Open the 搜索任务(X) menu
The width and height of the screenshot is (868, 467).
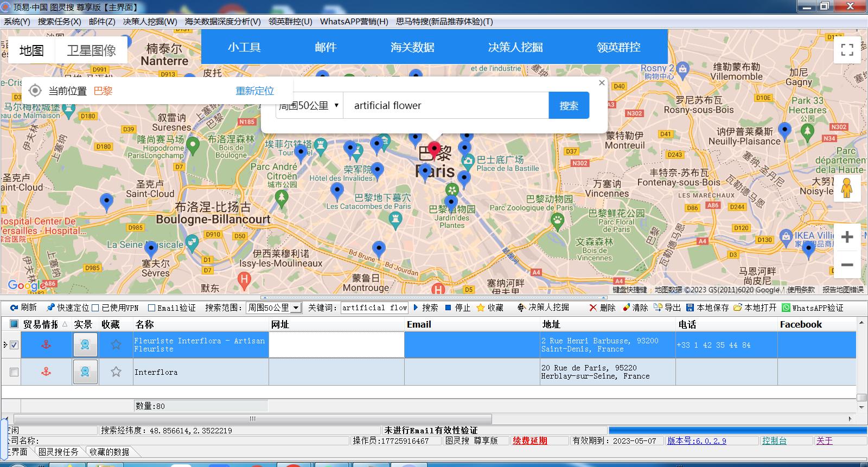tap(59, 21)
